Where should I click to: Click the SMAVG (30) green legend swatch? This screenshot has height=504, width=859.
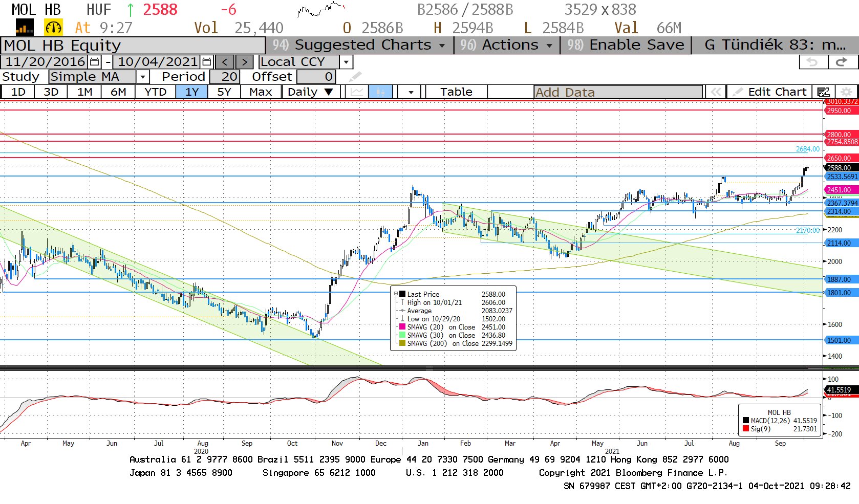pos(402,335)
